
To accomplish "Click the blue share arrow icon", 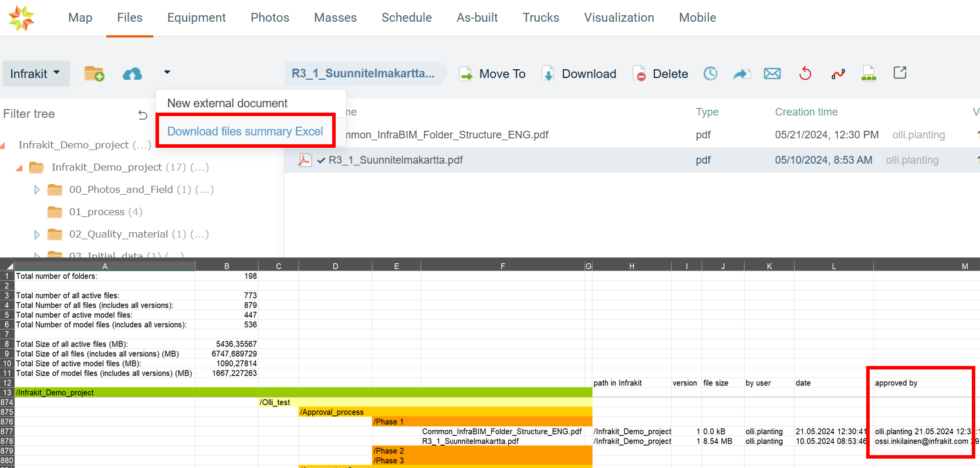I will coord(742,73).
